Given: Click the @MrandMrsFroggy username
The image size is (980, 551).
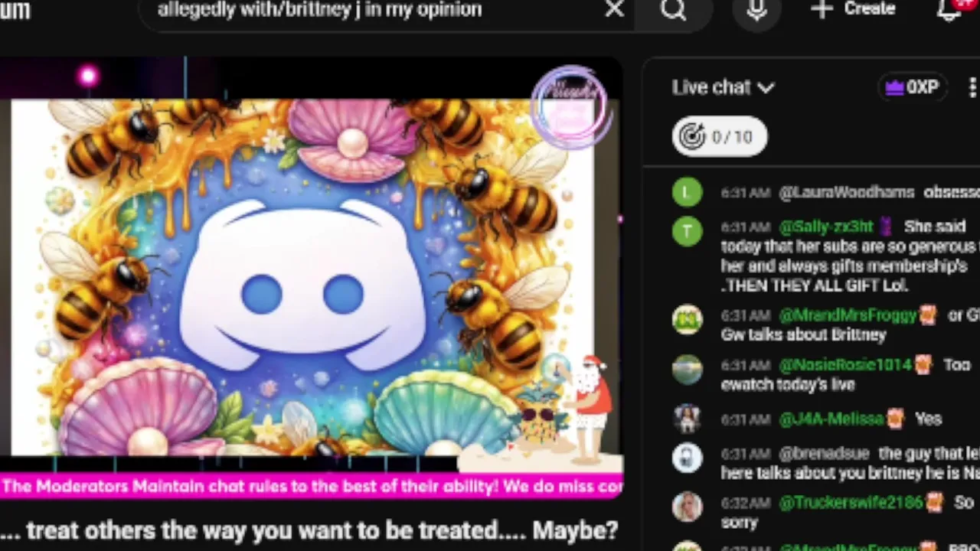Looking at the screenshot, I should click(847, 315).
